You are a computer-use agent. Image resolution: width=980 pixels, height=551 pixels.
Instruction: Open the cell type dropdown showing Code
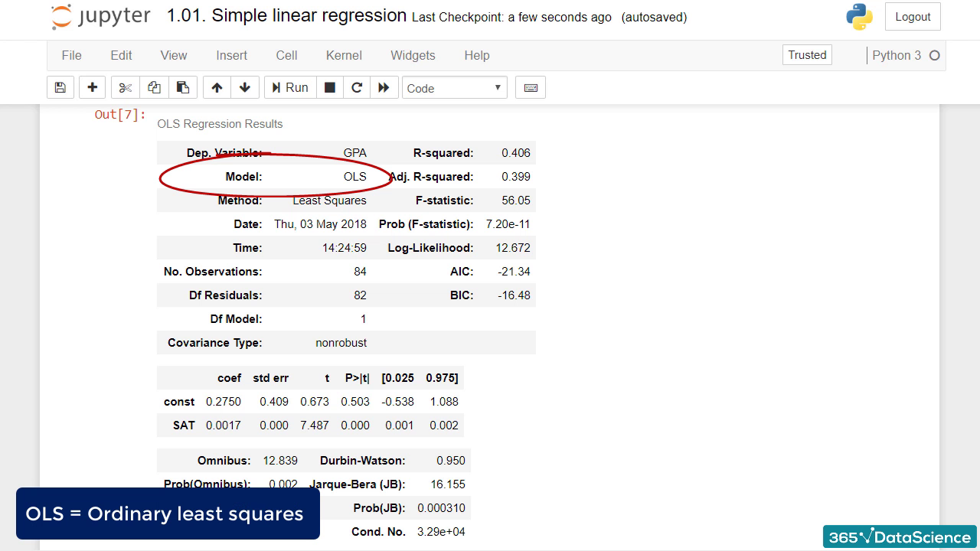point(455,87)
